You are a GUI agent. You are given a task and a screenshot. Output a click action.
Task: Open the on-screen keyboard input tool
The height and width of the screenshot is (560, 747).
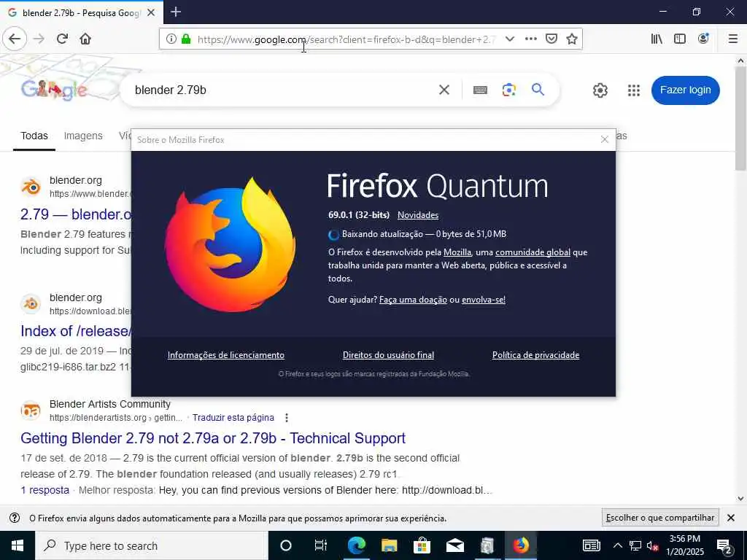pyautogui.click(x=480, y=90)
